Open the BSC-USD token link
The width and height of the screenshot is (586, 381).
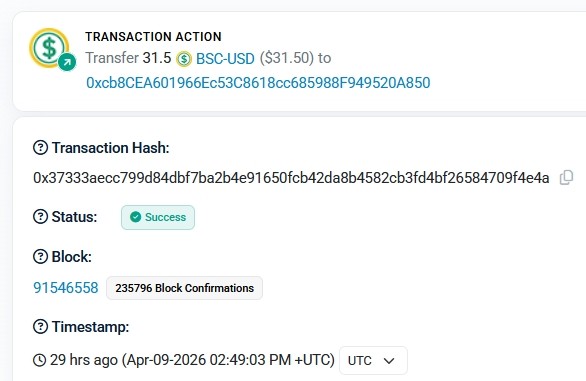[225, 59]
